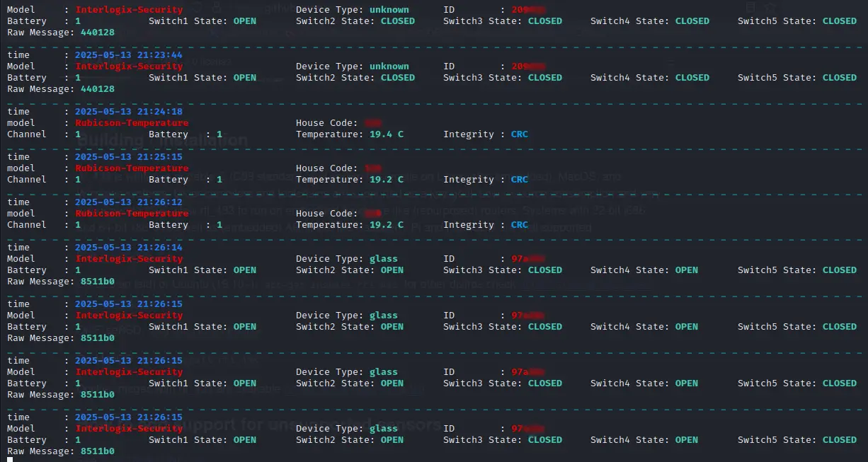Image resolution: width=868 pixels, height=462 pixels.
Task: Select the timestamp 2025-05-13 21:24:18
Action: pos(129,112)
